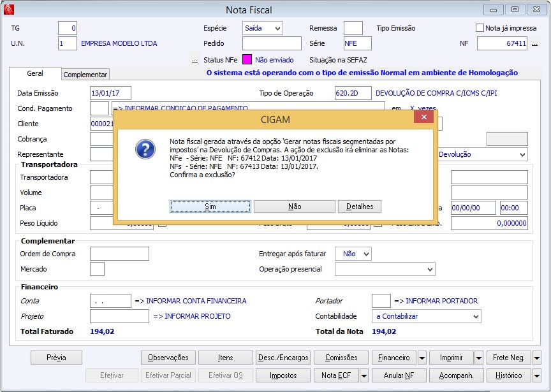The height and width of the screenshot is (392, 551).
Task: Click the 00:00 time field
Action: click(514, 208)
